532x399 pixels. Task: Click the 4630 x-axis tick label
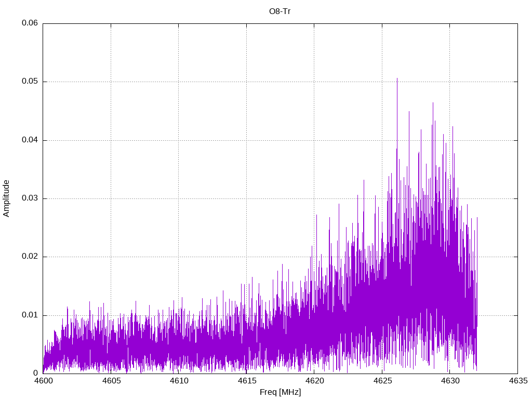coord(450,381)
